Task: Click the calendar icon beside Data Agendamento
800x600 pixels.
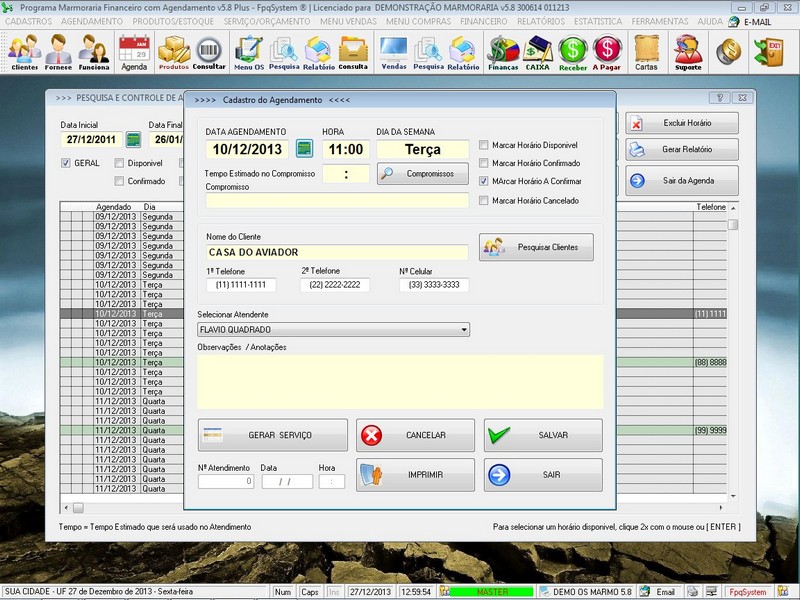Action: pyautogui.click(x=304, y=149)
